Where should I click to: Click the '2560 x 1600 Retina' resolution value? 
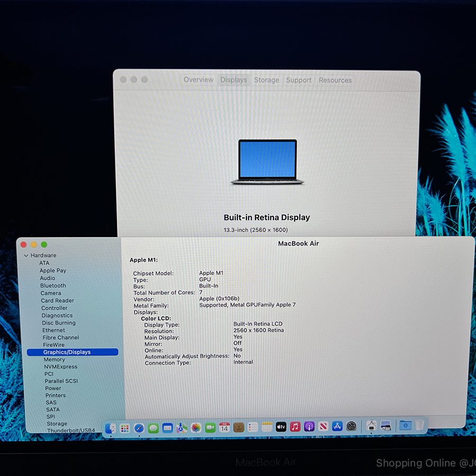pos(259,330)
